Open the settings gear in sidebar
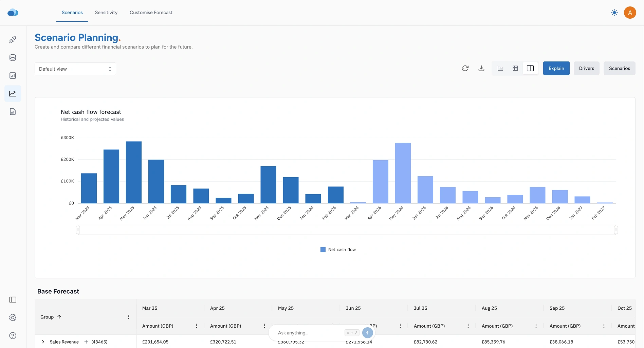Screen dimensions: 644x348 (x=13, y=317)
